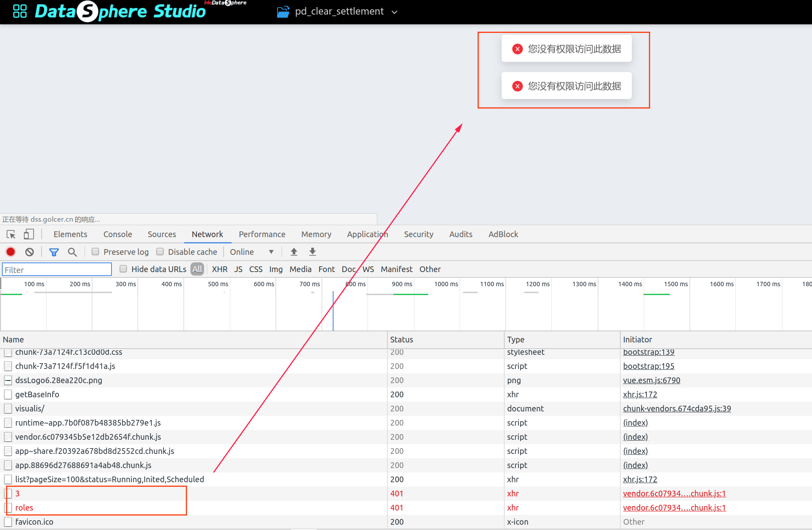Click the inspect element picker icon
Screen dimensions: 812x530
[11, 234]
